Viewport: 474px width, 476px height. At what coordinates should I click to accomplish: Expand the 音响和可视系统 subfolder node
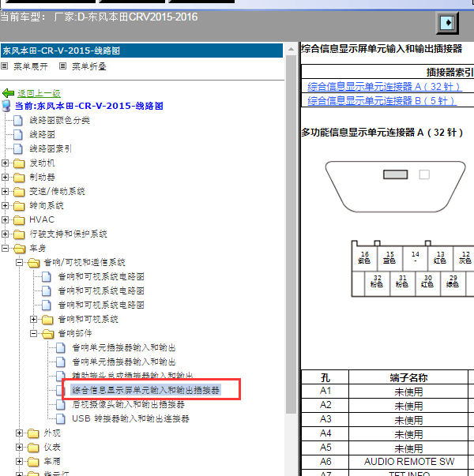click(x=33, y=319)
